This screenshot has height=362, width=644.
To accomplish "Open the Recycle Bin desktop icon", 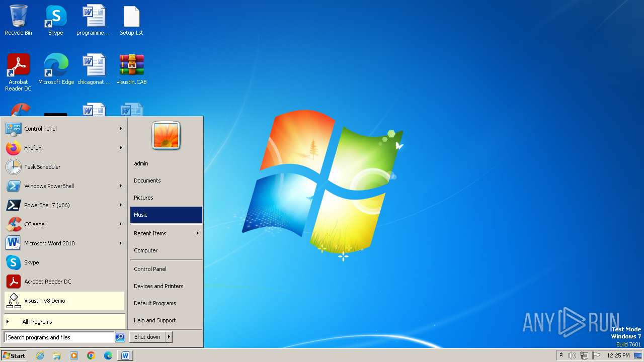I will click(x=18, y=20).
